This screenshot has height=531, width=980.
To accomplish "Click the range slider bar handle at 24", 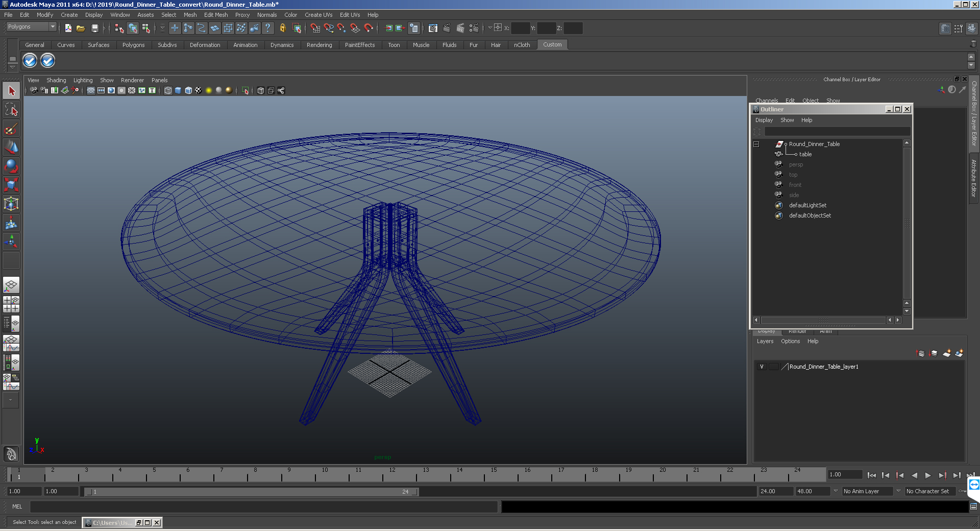I will pyautogui.click(x=414, y=492).
